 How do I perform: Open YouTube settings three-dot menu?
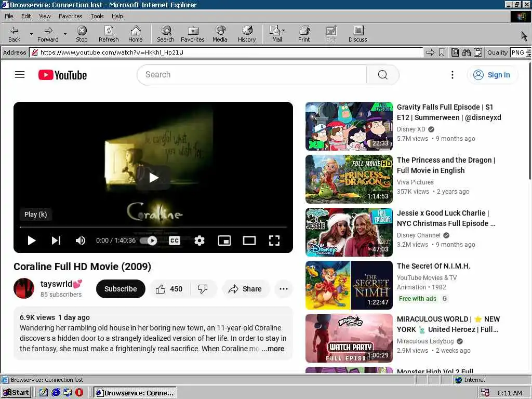pos(453,75)
